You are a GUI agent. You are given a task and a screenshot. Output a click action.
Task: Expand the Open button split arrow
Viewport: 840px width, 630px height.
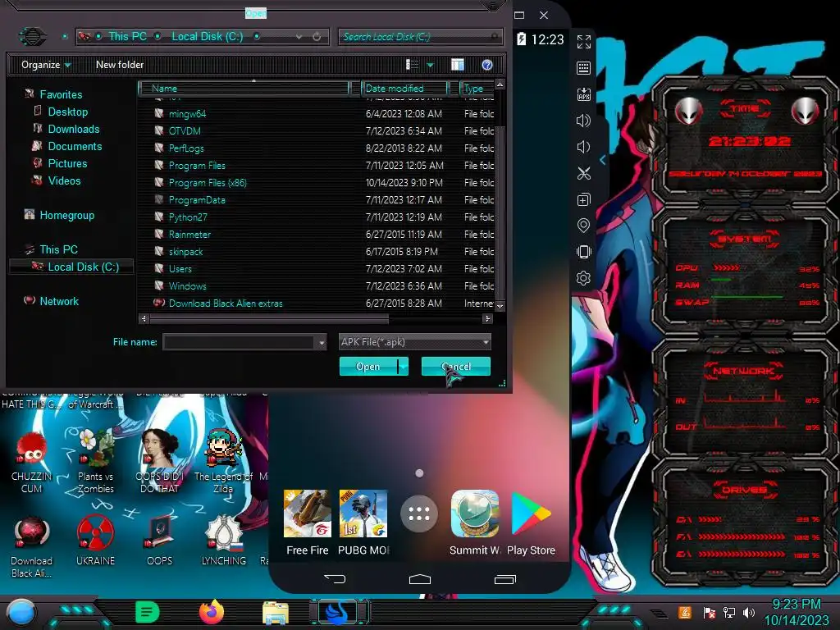(x=403, y=367)
